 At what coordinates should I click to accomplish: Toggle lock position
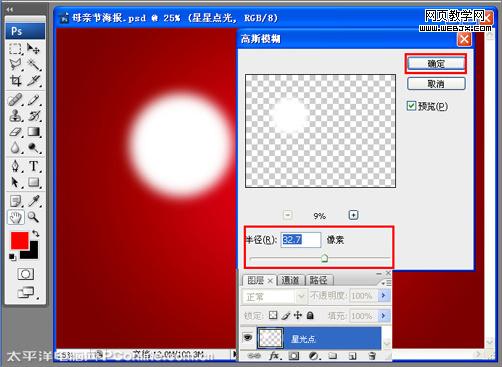click(x=298, y=315)
